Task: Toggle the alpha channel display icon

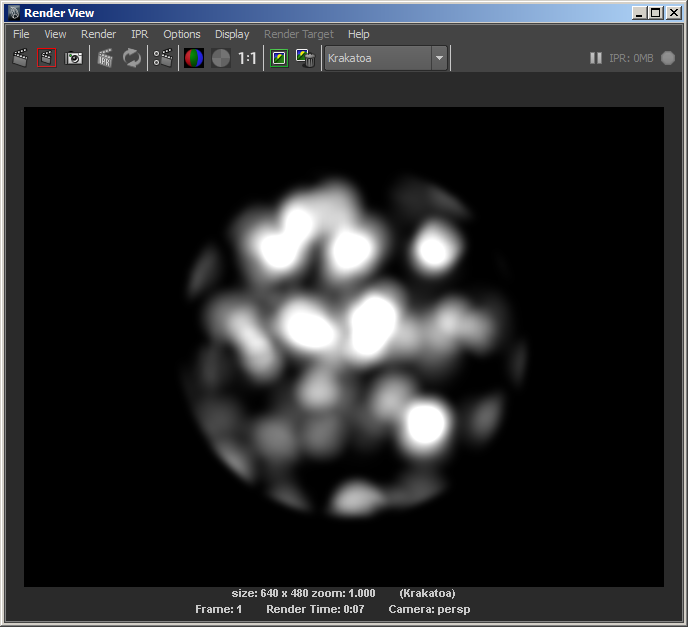Action: point(221,58)
